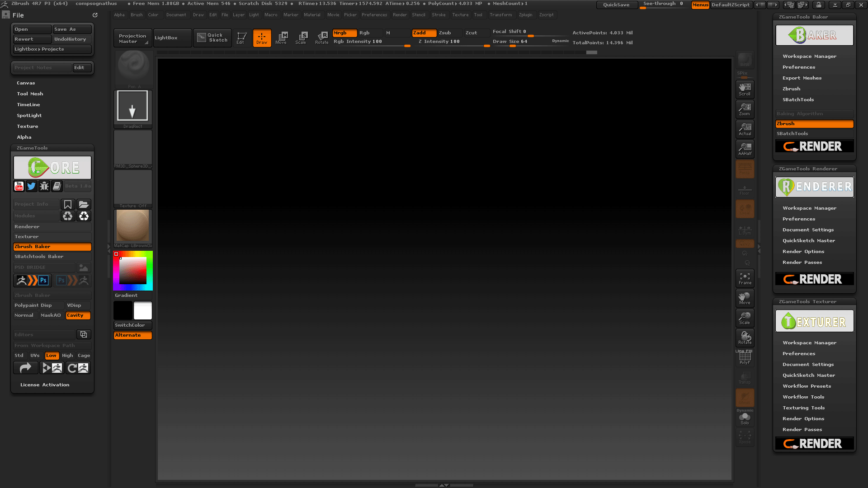868x488 pixels.
Task: Open the ZGameTools YouTube icon
Action: [19, 186]
